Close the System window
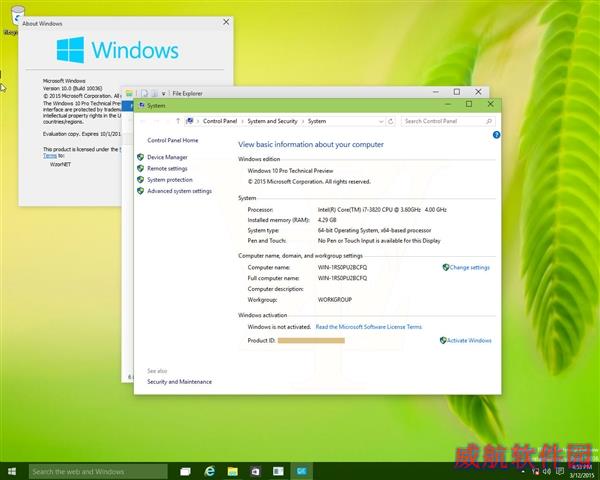Screen dimensions: 600x480 tap(491, 104)
